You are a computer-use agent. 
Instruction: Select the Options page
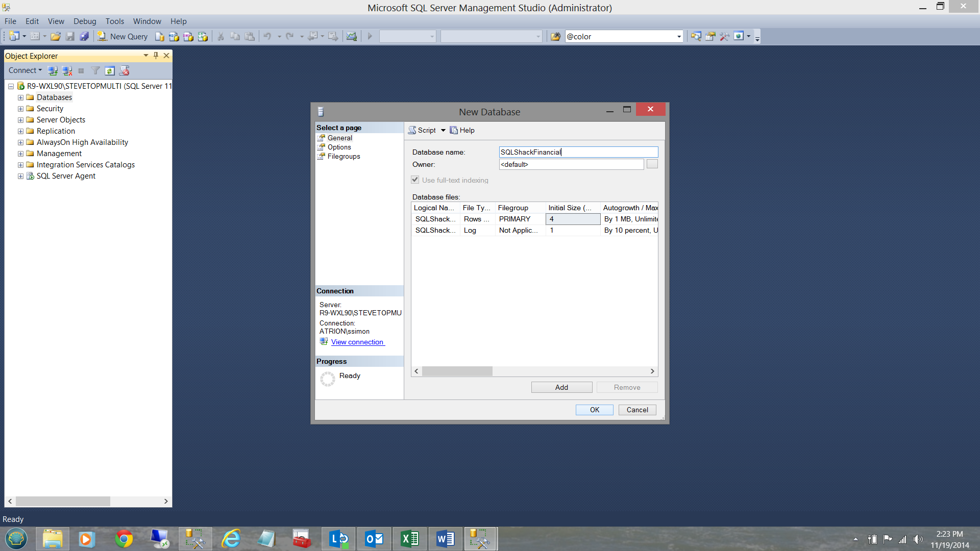pyautogui.click(x=339, y=147)
